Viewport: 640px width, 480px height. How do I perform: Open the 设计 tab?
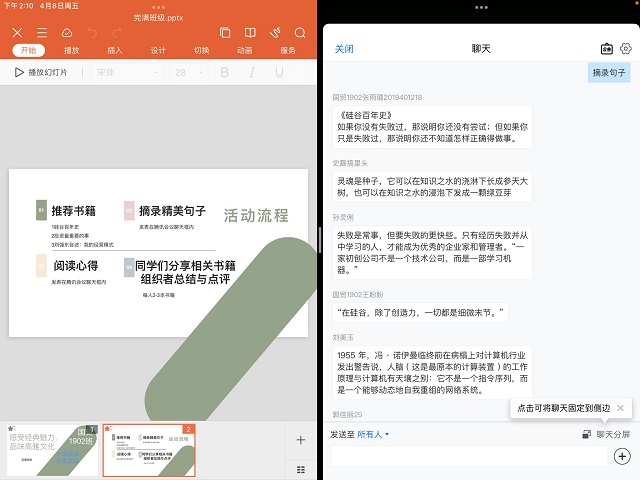point(158,50)
